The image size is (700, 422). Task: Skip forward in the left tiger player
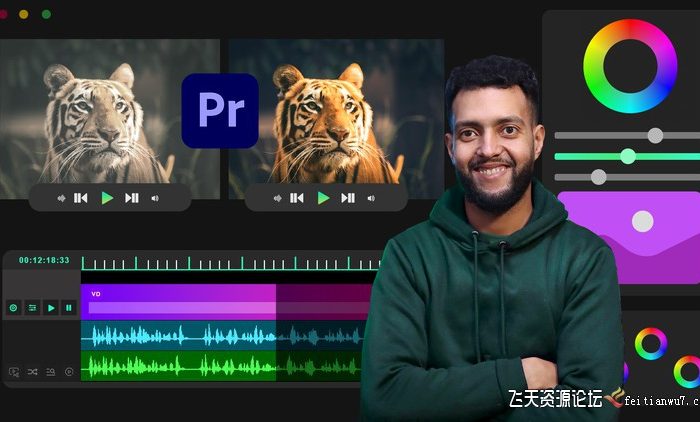[x=132, y=198]
